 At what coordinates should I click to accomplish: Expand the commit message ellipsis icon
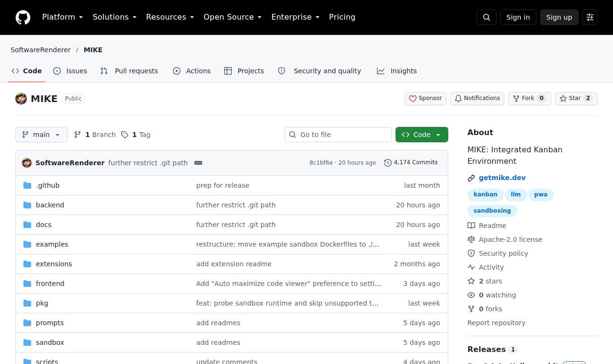point(198,163)
